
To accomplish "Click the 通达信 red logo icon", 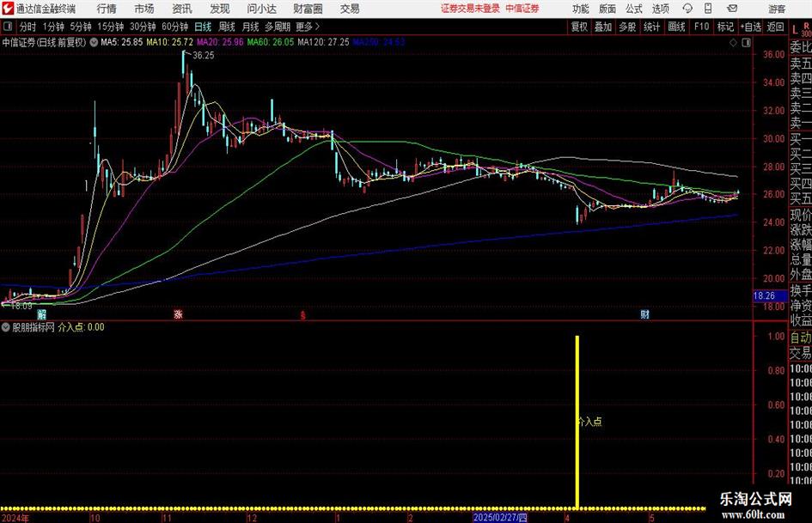I will [x=7, y=9].
